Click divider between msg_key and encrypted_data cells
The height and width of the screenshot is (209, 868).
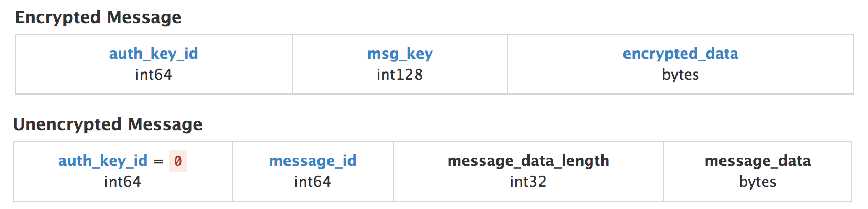point(507,64)
